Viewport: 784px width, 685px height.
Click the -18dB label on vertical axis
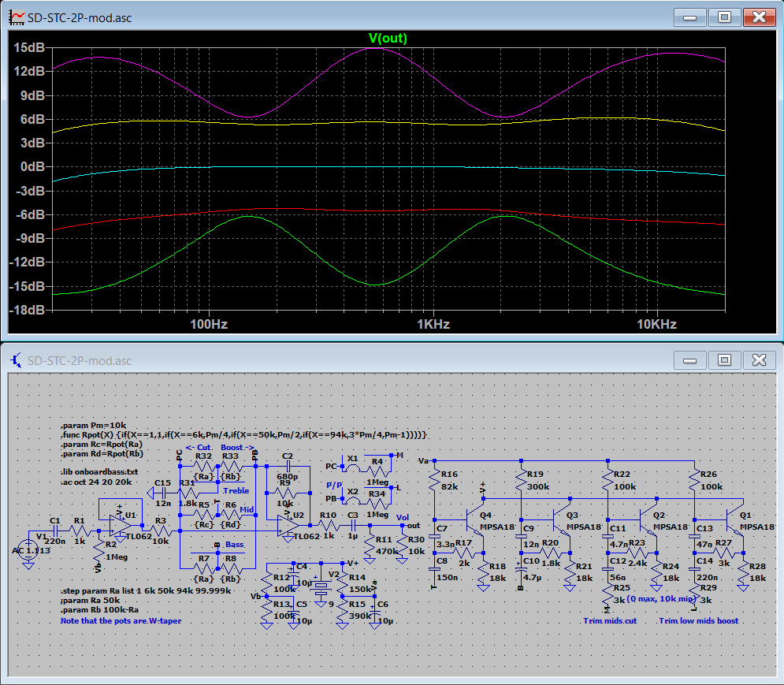28,310
